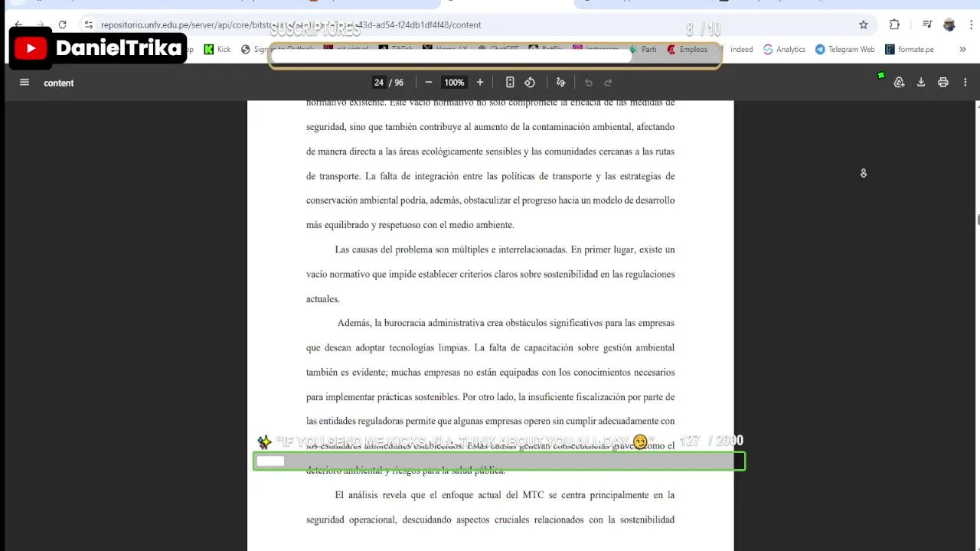Zoom in the PDF with plus button

pos(480,83)
